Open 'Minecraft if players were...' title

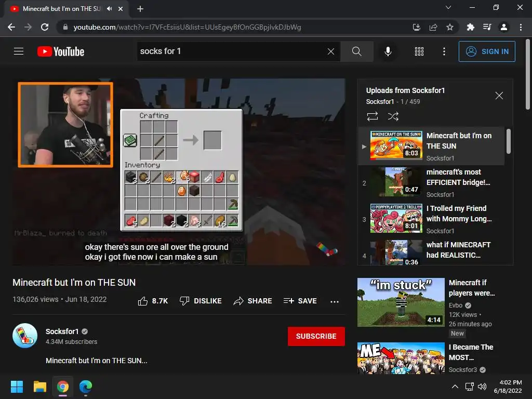(x=472, y=288)
